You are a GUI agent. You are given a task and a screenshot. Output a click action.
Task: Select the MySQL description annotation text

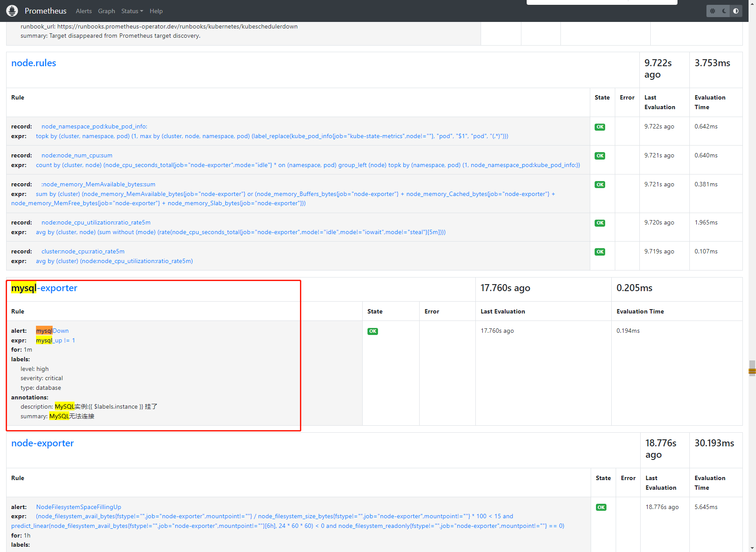(x=89, y=407)
